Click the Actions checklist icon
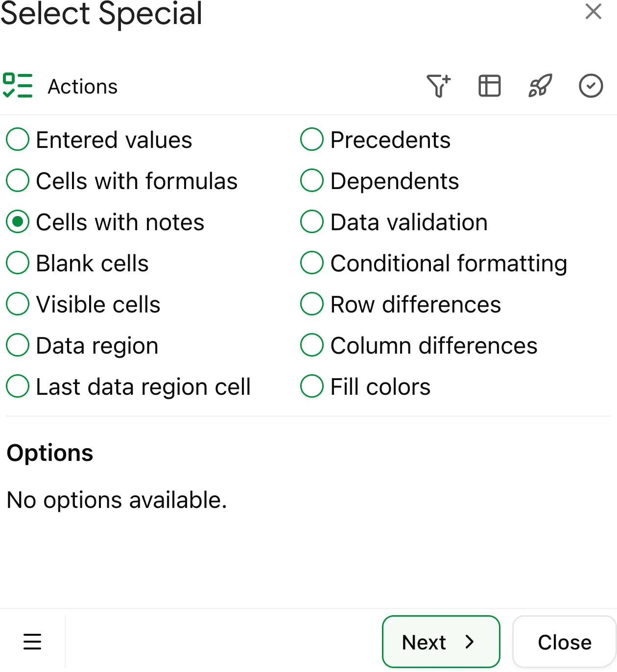Viewport: 617px width, 672px height. click(x=19, y=86)
